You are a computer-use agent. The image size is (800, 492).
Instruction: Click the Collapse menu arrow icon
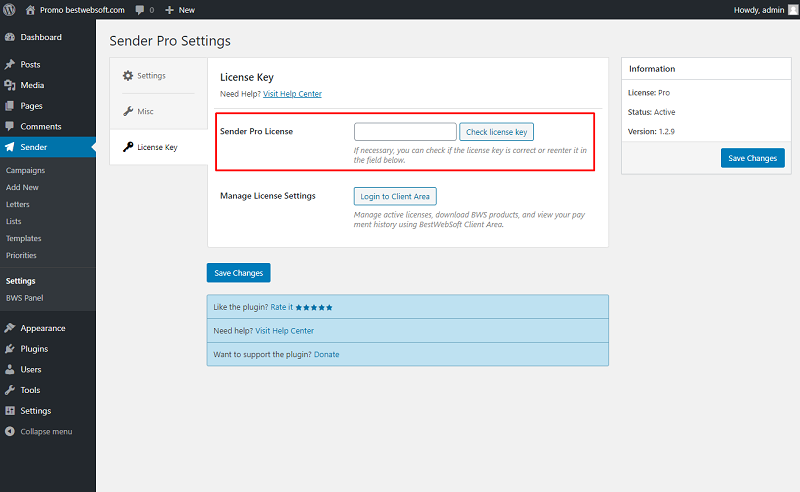(10, 431)
